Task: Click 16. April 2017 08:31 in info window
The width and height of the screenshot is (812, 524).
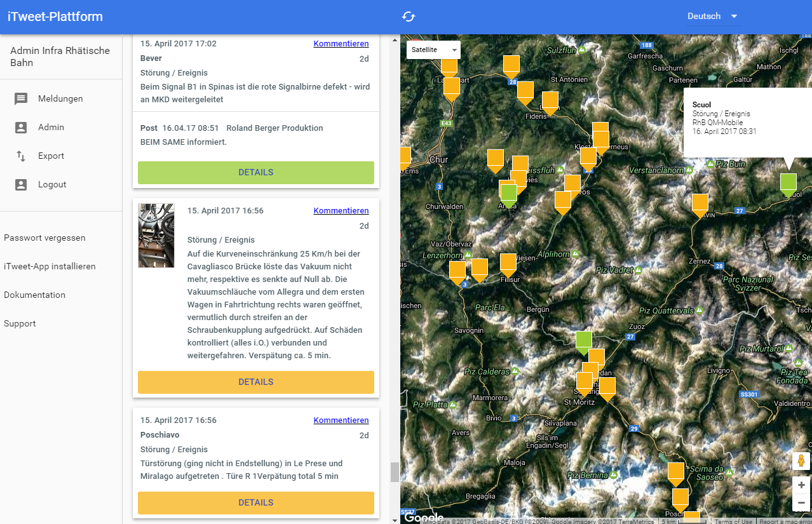Action: pos(724,131)
